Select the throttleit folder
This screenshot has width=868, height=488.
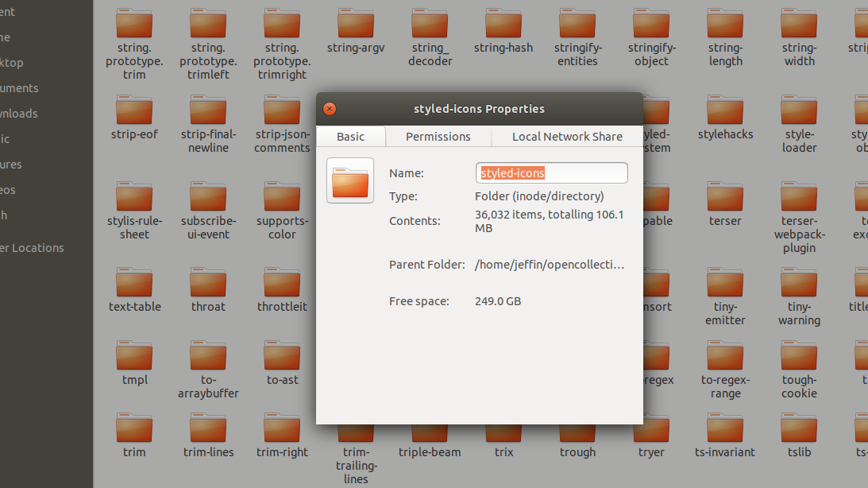282,290
